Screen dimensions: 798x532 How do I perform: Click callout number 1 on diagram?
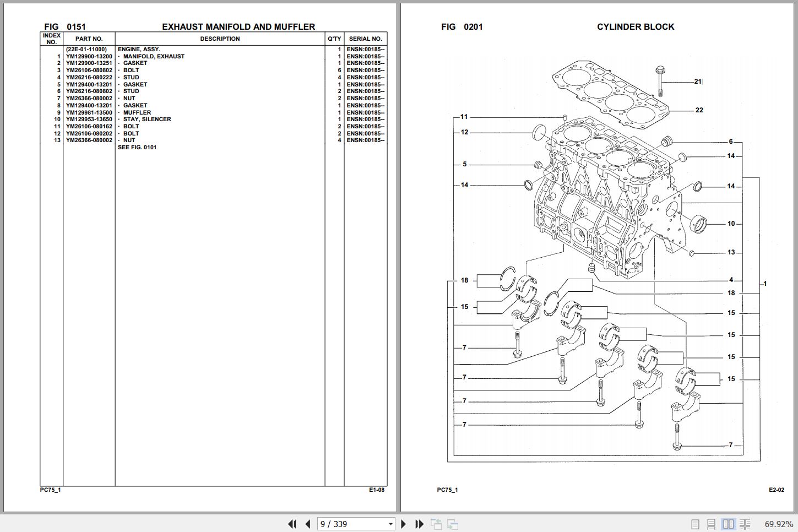[x=764, y=284]
